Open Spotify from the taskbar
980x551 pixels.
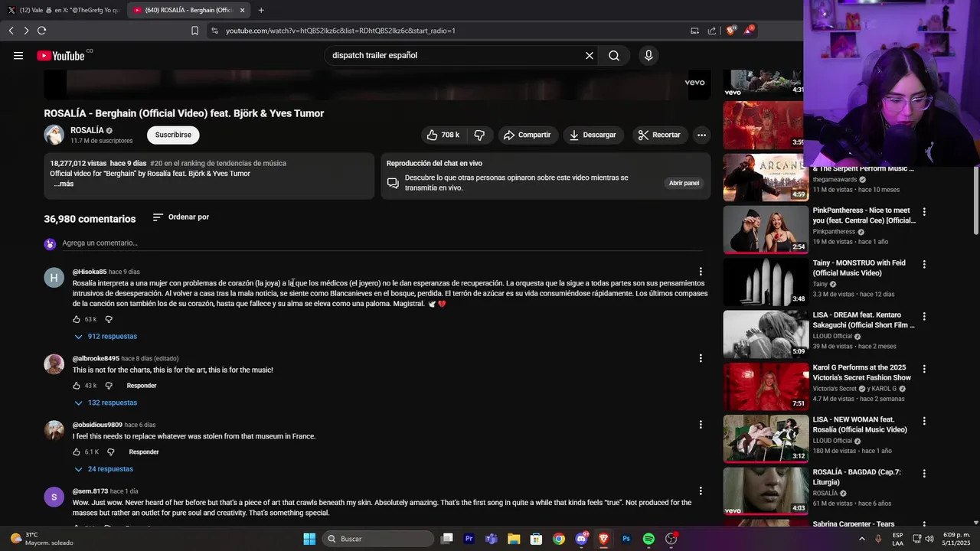click(648, 539)
